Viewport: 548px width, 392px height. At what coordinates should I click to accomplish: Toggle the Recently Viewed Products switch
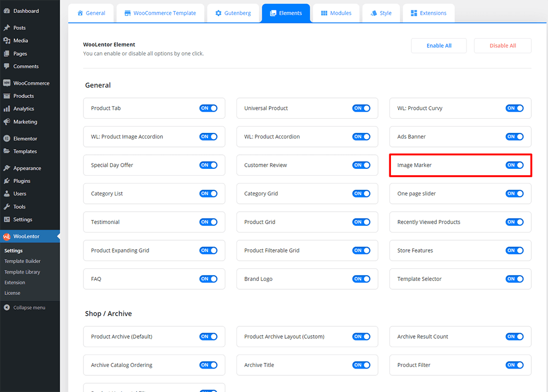(x=514, y=222)
